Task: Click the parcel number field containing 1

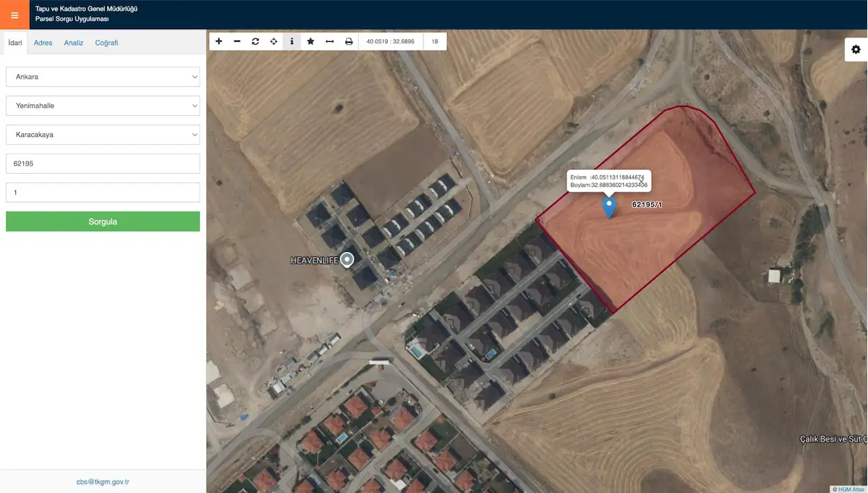Action: click(103, 193)
